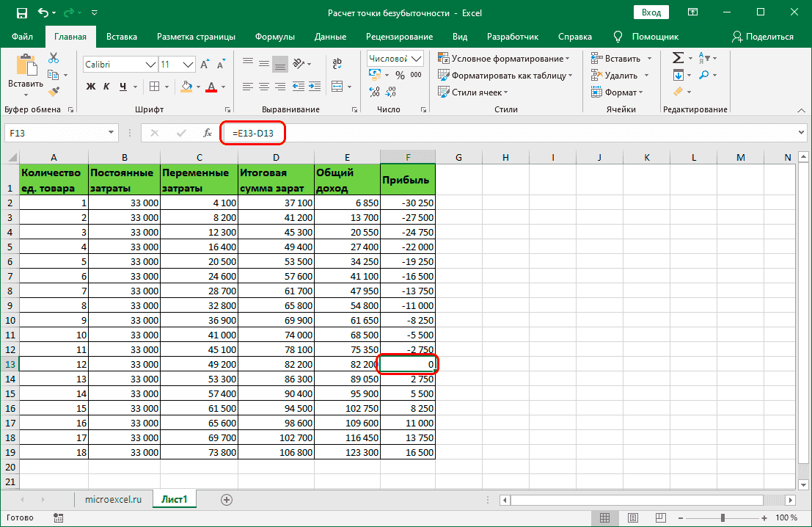Switch to microexcel.ru sheet tab
The image size is (812, 527).
point(113,500)
